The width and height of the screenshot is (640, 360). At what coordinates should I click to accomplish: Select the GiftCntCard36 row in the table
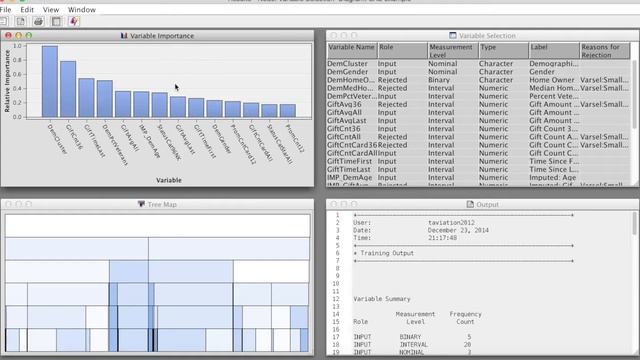tap(478, 145)
